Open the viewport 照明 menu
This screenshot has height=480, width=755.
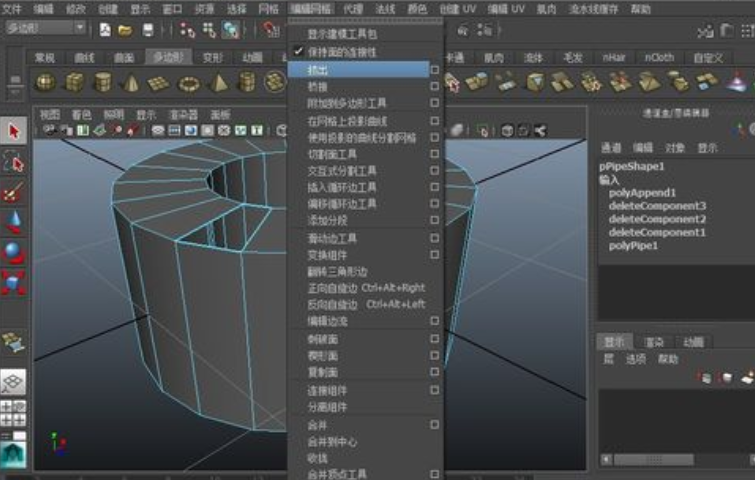pyautogui.click(x=114, y=115)
